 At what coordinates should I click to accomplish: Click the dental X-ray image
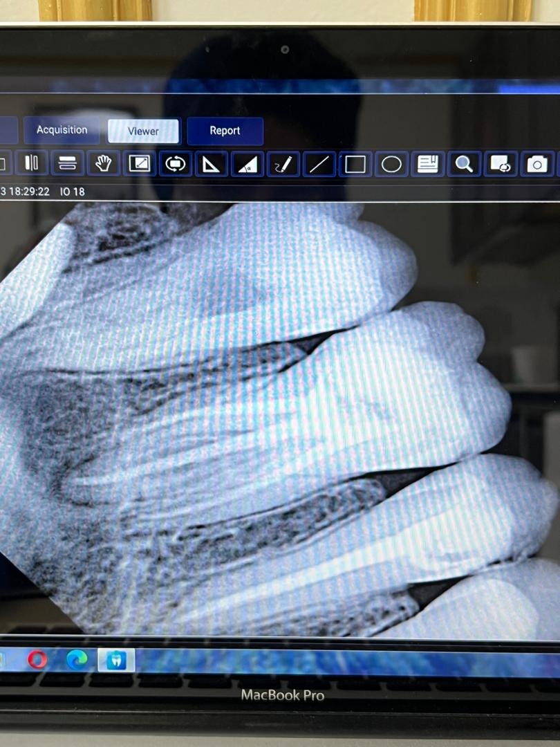(x=277, y=415)
